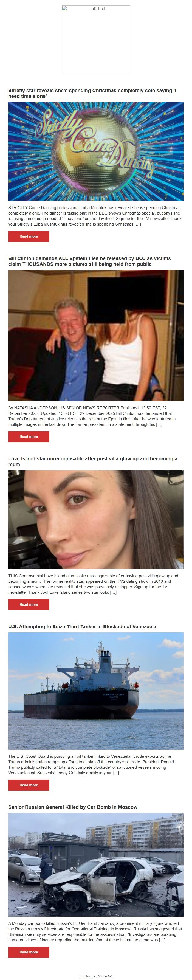Read more on the Venezuela tanker story
The width and height of the screenshot is (192, 980).
click(29, 785)
